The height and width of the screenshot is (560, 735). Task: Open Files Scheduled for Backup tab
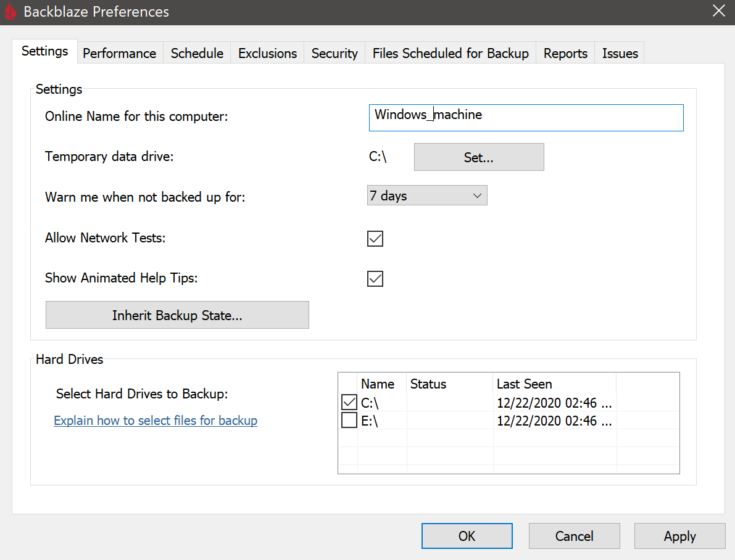451,53
